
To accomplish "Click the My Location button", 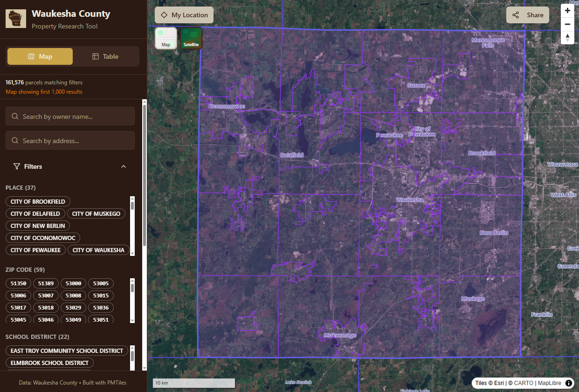I will (184, 15).
